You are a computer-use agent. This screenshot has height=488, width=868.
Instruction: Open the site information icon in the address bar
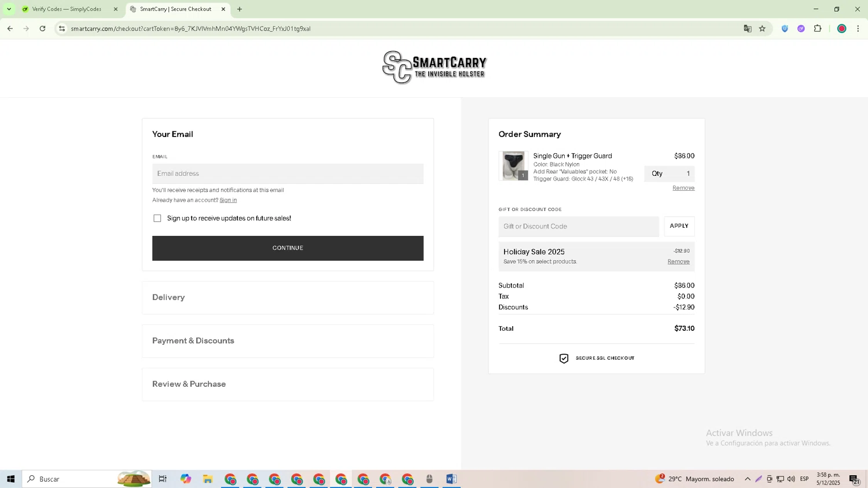coord(62,28)
